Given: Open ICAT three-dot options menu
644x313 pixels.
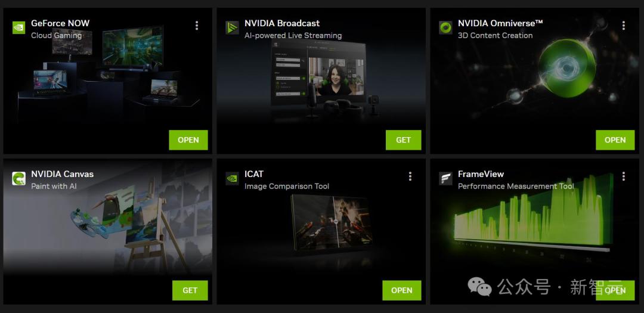Looking at the screenshot, I should tap(410, 176).
